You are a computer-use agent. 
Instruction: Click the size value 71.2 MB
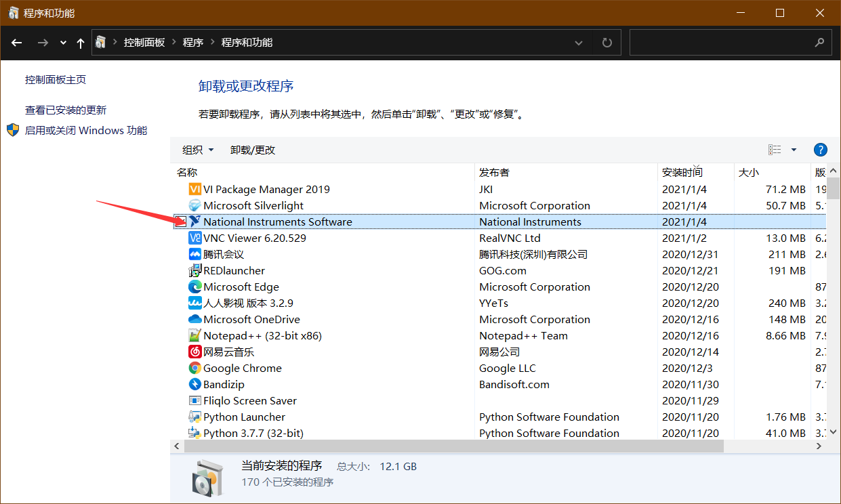pyautogui.click(x=785, y=189)
